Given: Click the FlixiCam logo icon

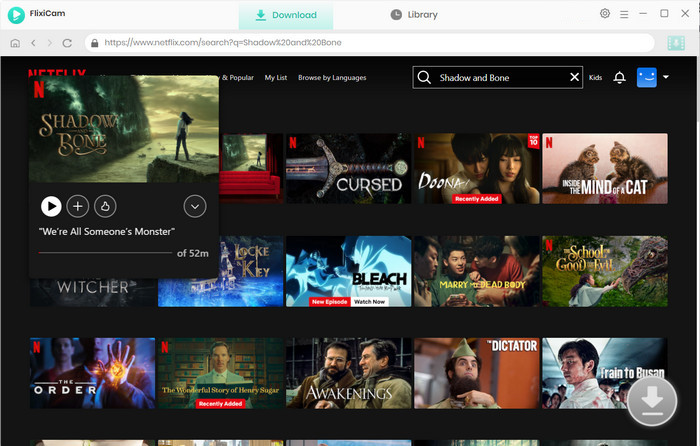Looking at the screenshot, I should coord(16,15).
